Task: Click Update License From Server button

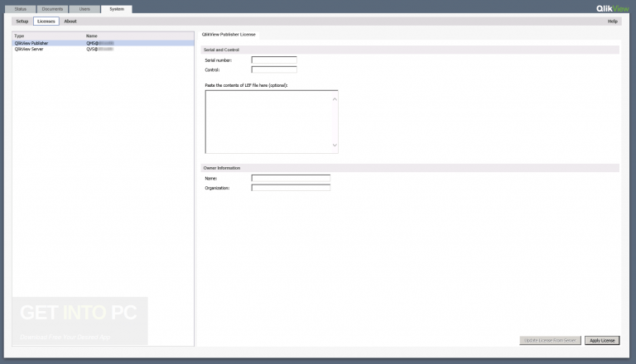Action: point(550,341)
